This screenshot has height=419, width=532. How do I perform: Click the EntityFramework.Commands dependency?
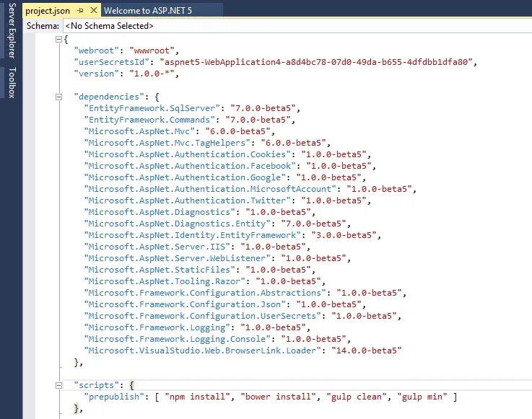point(149,120)
